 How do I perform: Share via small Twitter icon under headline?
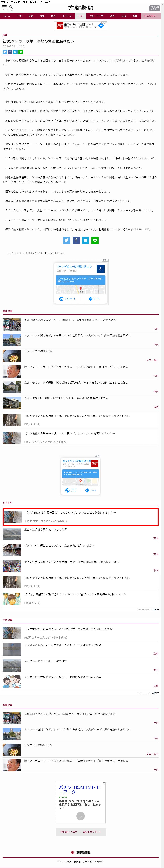tap(5, 52)
